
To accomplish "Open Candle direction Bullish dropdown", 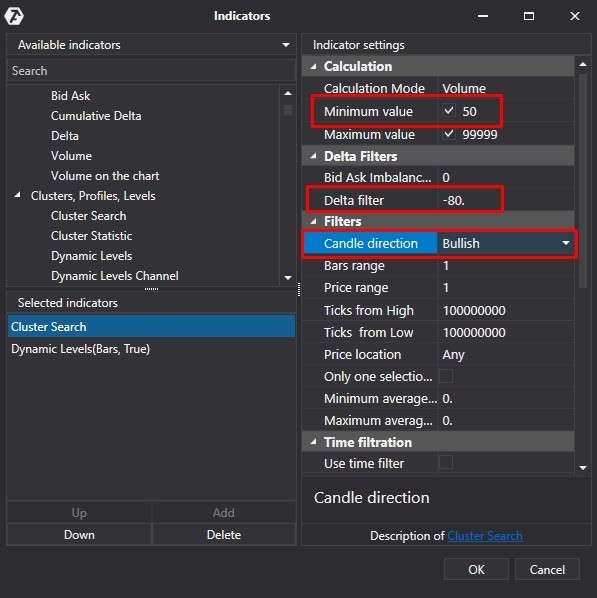I will click(566, 243).
